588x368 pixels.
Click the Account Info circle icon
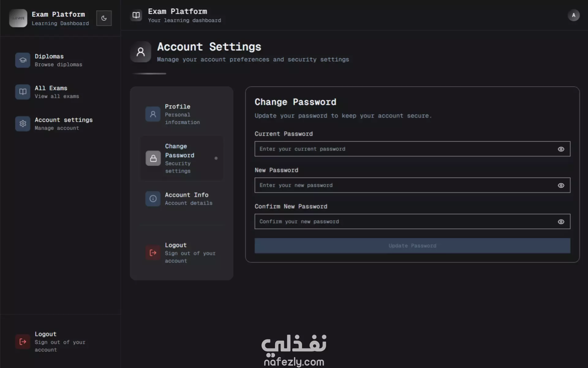tap(153, 199)
